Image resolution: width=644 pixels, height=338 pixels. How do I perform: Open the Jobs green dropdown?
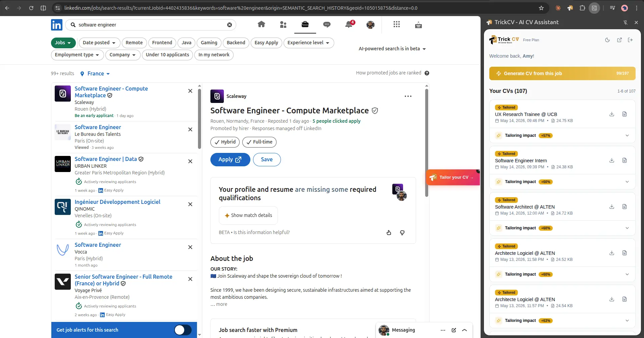tap(63, 43)
